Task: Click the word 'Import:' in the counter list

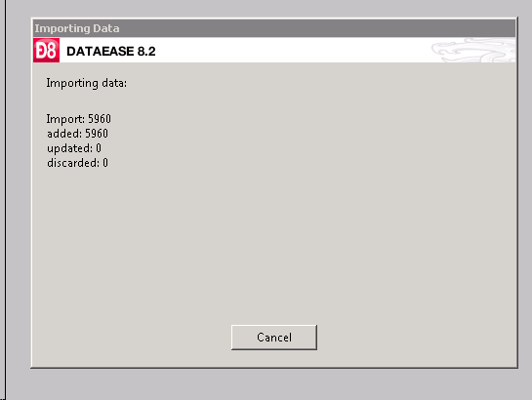Action: 65,119
